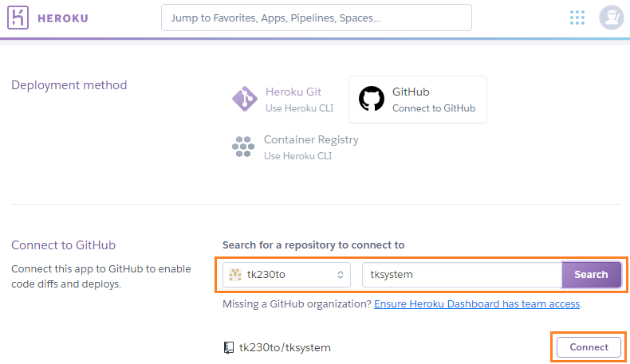This screenshot has width=630, height=364.
Task: Click the repository name field containing tksystem
Action: click(x=462, y=275)
